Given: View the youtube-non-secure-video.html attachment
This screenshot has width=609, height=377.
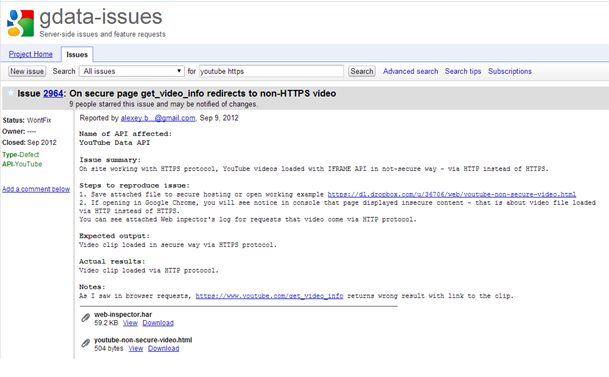Looking at the screenshot, I should point(136,349).
